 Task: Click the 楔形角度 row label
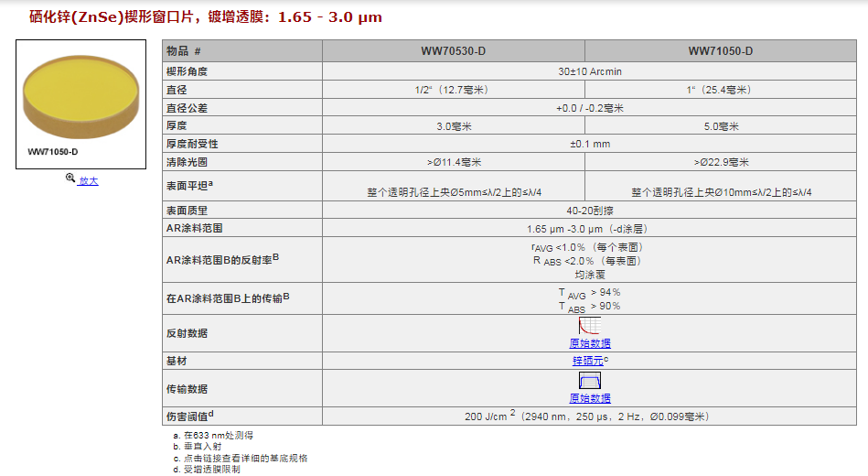(x=187, y=70)
